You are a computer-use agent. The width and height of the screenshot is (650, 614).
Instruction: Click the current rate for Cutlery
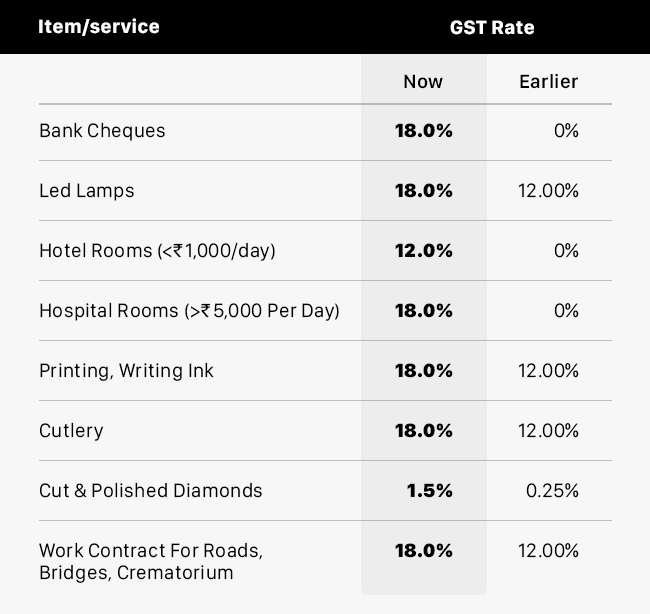pos(423,431)
